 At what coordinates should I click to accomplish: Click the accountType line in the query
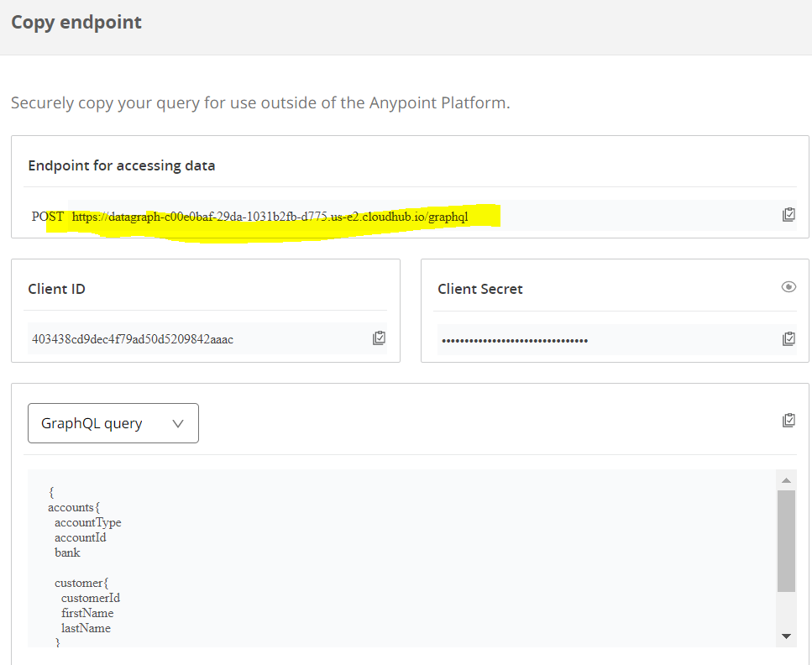tap(88, 522)
